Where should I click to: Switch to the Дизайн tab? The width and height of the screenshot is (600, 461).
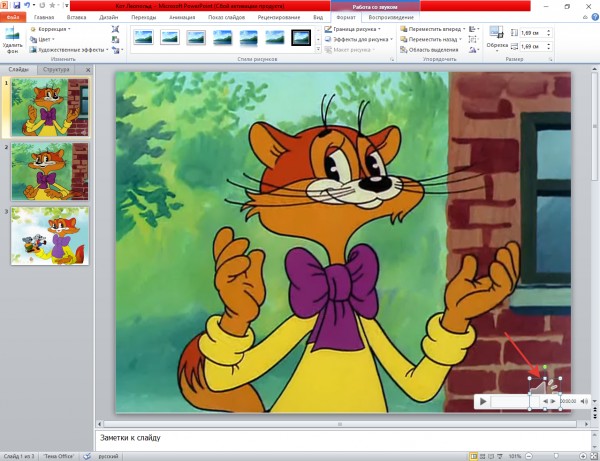[x=109, y=17]
